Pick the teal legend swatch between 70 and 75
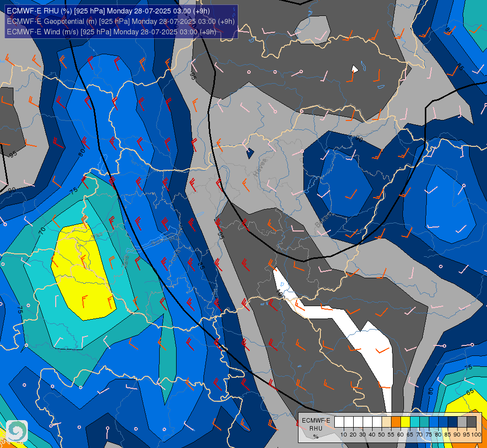487x448 pixels. (x=424, y=422)
